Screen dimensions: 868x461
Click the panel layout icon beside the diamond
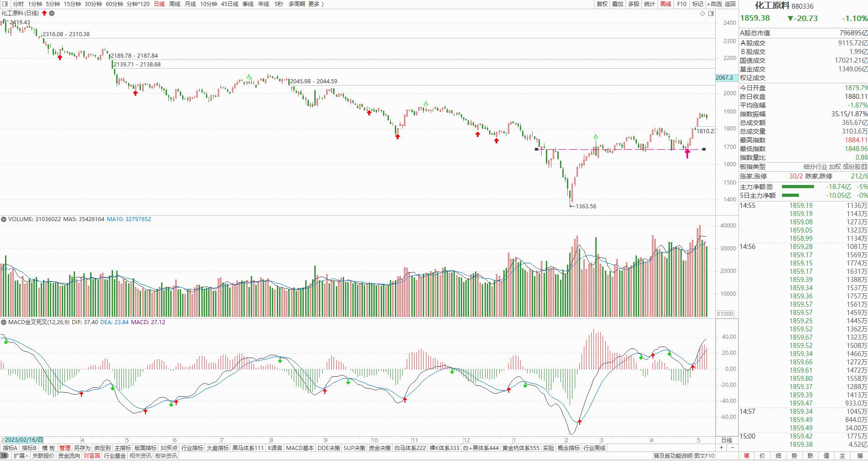point(711,14)
